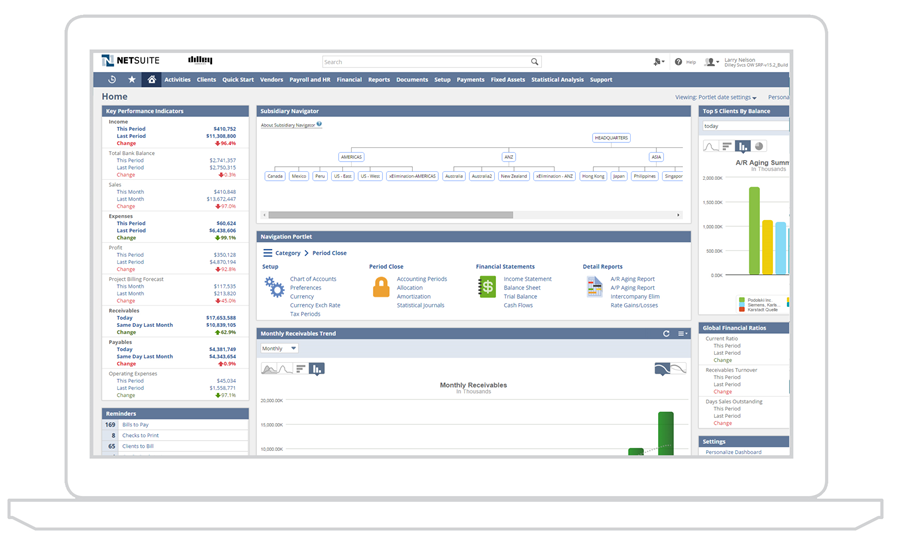Open the Chart of Accounts link
The height and width of the screenshot is (550, 900).
[313, 279]
